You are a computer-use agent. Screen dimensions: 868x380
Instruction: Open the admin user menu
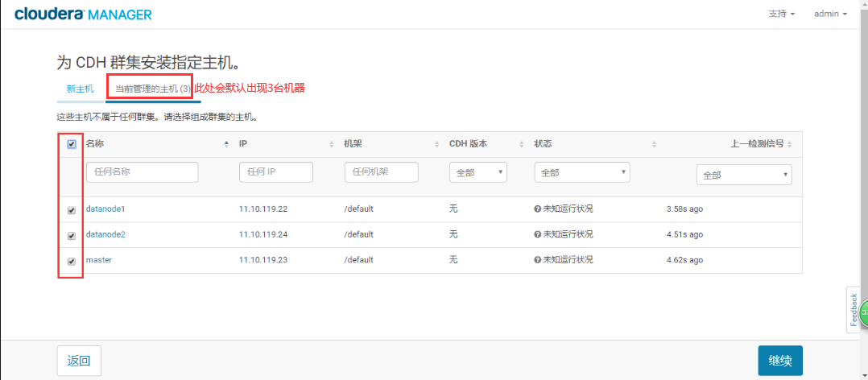tap(830, 14)
